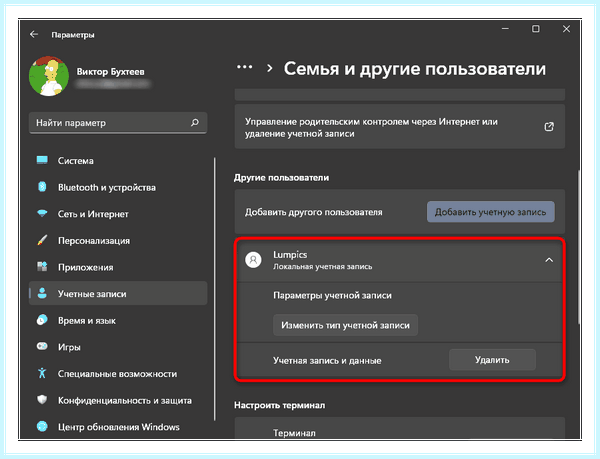
Task: Expand breadcrumb ellipsis menu
Action: pos(245,67)
